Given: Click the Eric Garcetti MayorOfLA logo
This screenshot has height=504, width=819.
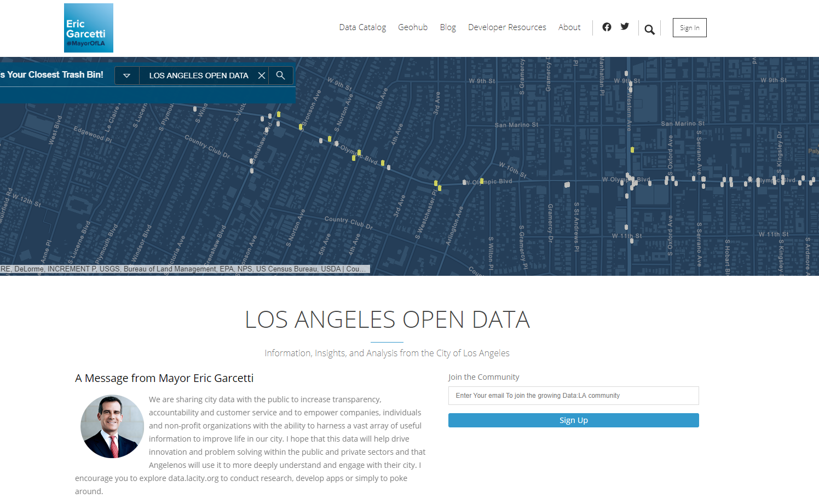Looking at the screenshot, I should [89, 28].
